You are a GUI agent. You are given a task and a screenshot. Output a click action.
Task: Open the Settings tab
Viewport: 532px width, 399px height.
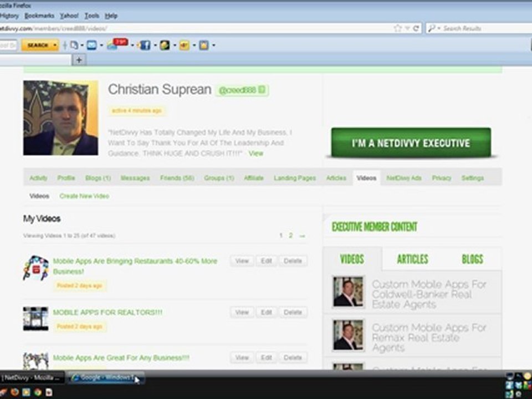(x=473, y=178)
